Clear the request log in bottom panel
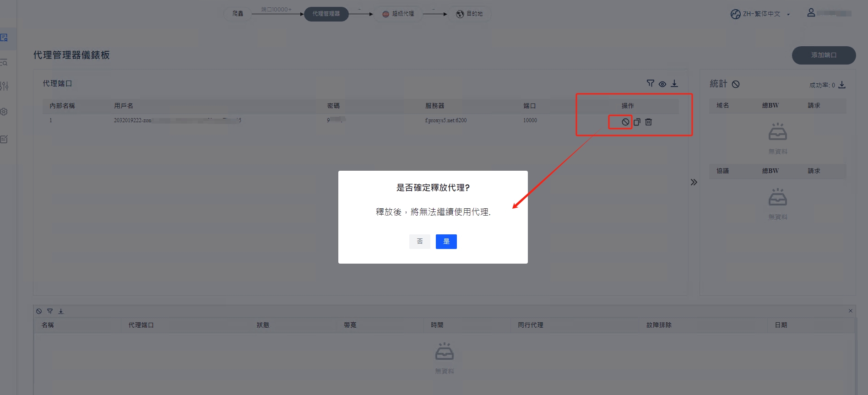This screenshot has height=395, width=868. pos(39,311)
